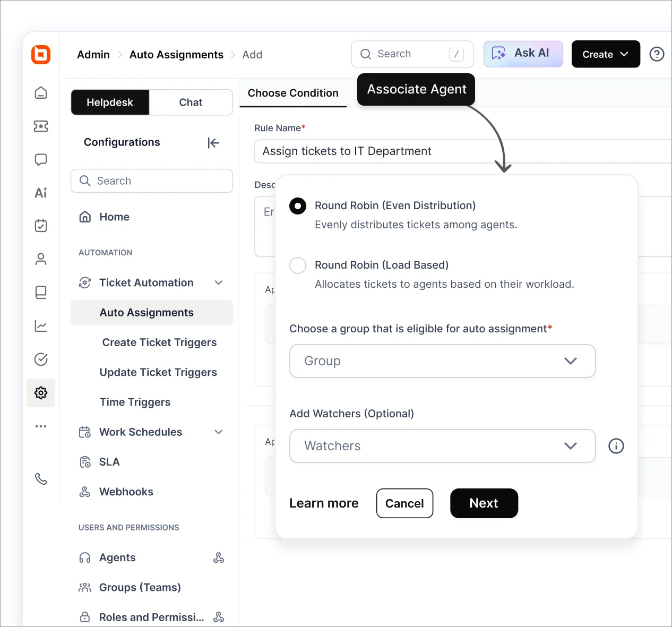
Task: Click the orange app logo
Action: click(x=41, y=55)
